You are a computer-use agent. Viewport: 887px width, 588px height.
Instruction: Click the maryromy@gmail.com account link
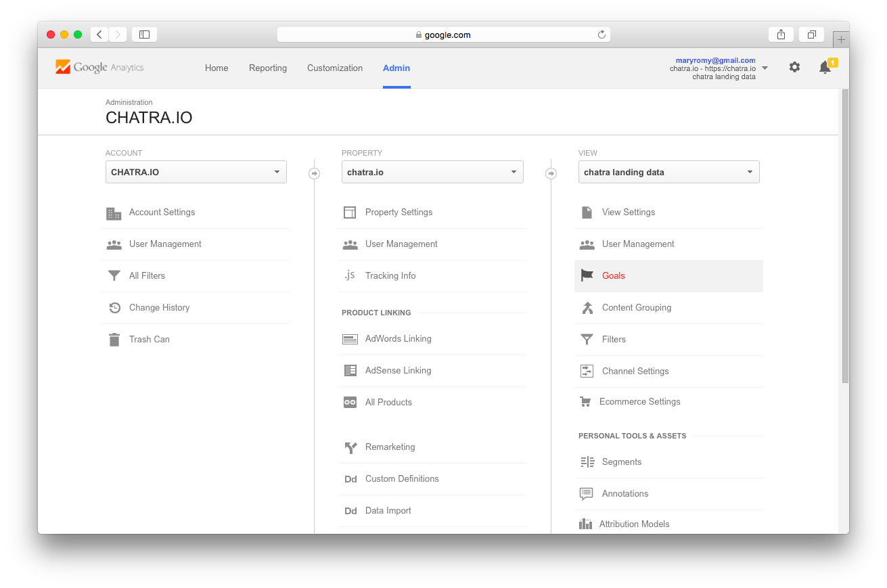[x=714, y=60]
